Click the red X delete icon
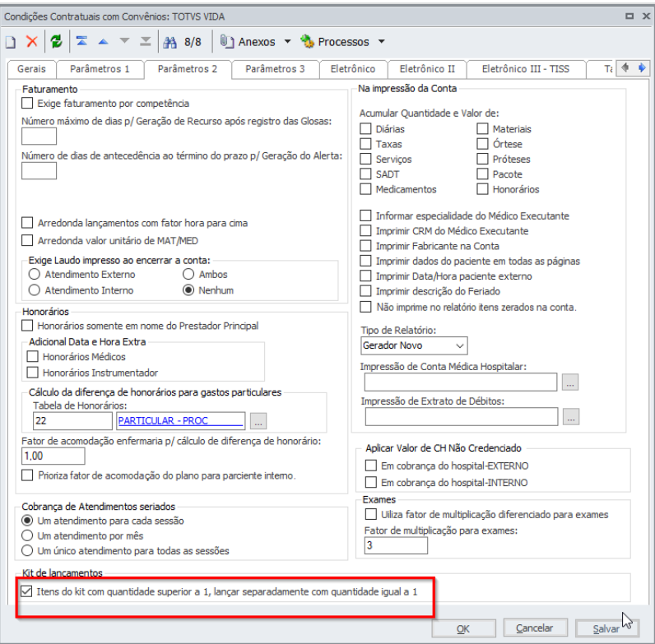The image size is (655, 644). click(x=32, y=41)
